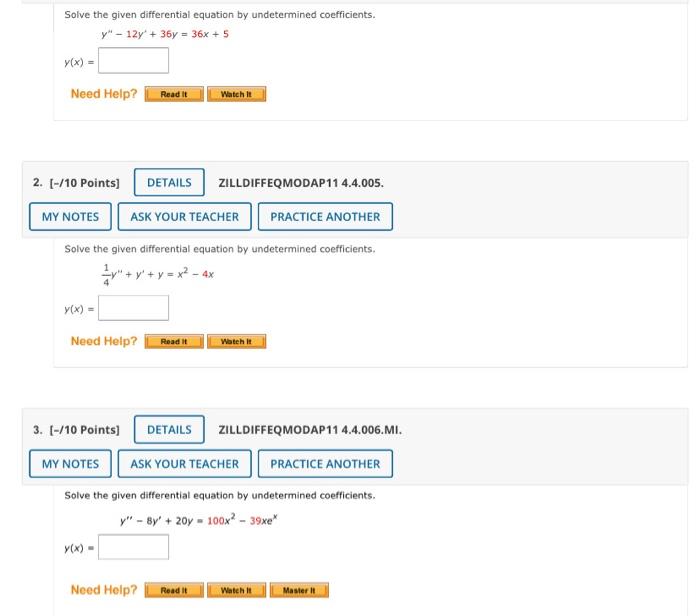This screenshot has height=616, width=700.
Task: Open Read It for question 2
Action: tap(174, 341)
